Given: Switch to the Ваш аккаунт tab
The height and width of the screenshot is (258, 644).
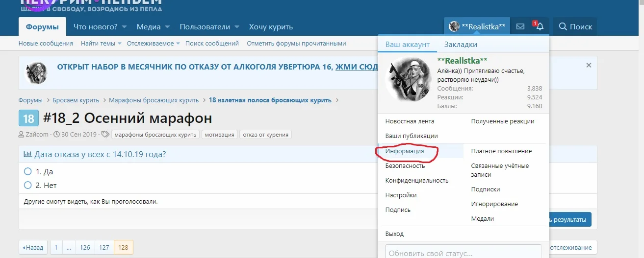Looking at the screenshot, I should [407, 44].
